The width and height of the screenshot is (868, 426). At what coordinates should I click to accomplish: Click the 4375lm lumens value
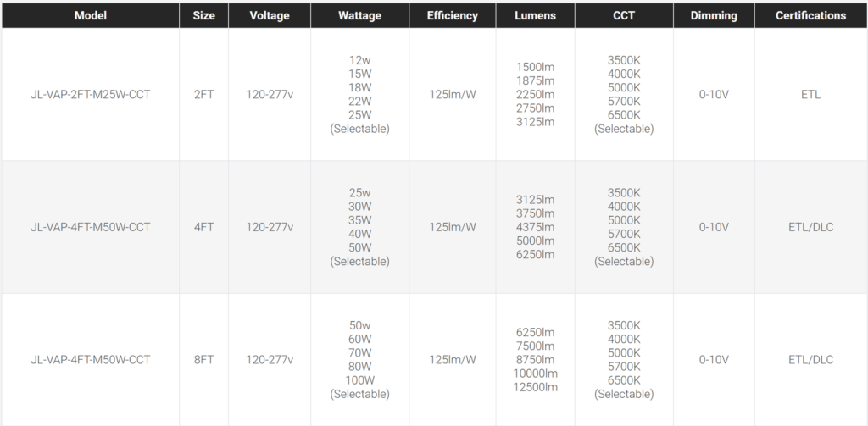(536, 227)
